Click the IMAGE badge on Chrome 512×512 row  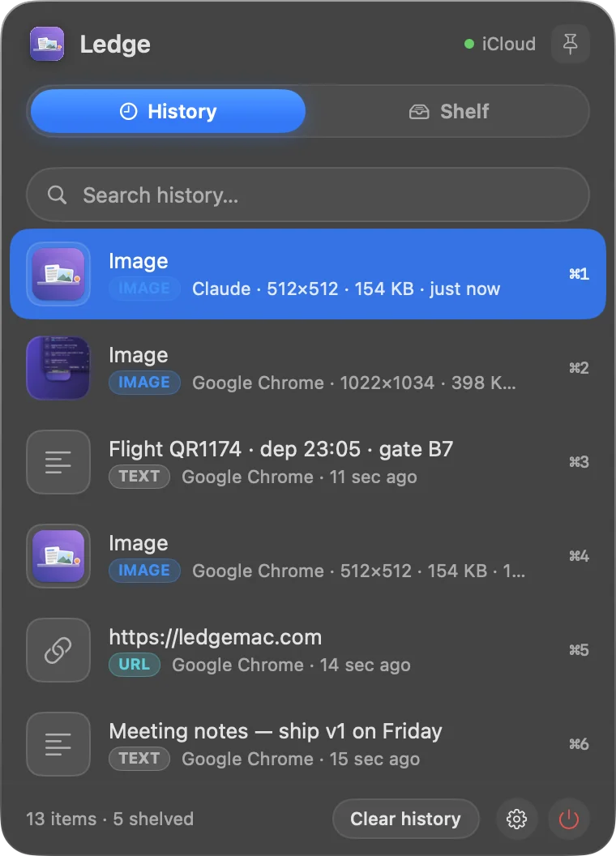point(144,571)
